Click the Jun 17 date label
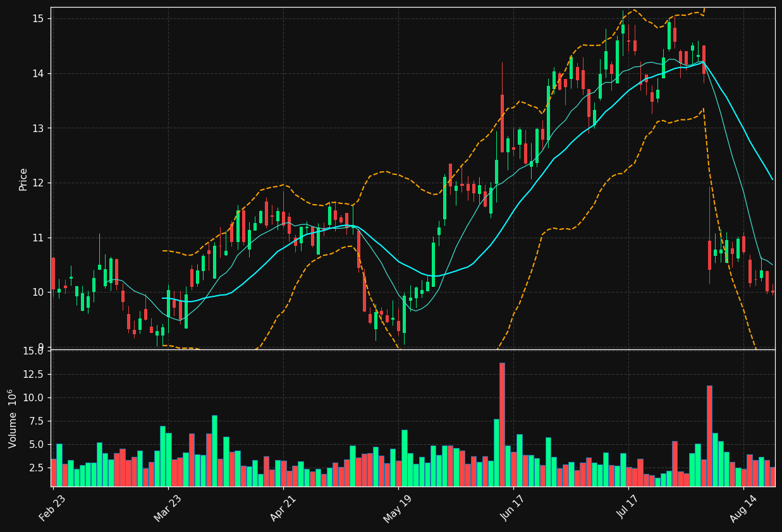 click(513, 509)
